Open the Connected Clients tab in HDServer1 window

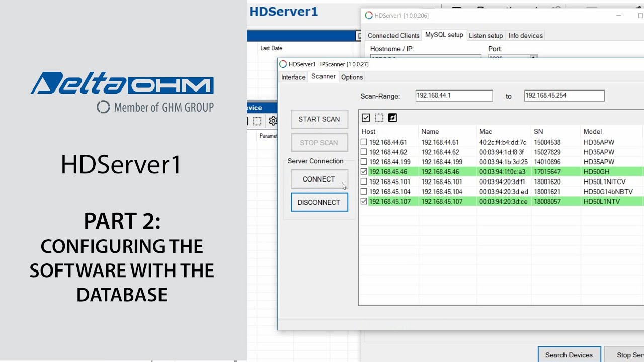pos(393,36)
